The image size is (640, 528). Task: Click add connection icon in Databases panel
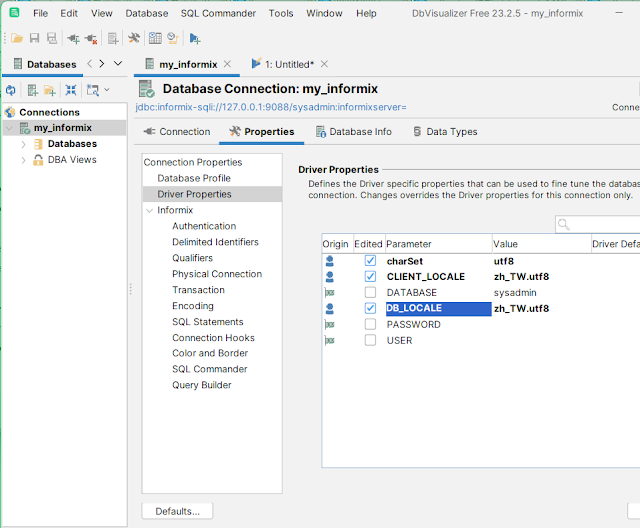click(x=33, y=90)
